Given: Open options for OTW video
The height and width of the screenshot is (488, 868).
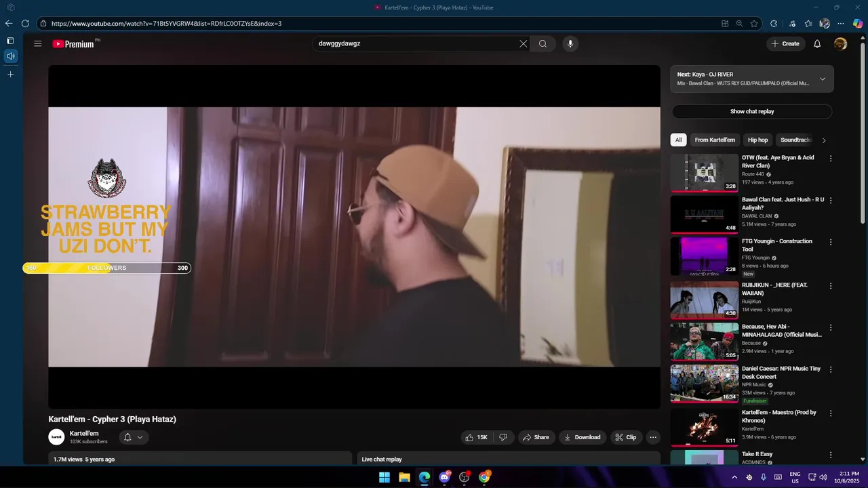Looking at the screenshot, I should (x=831, y=159).
